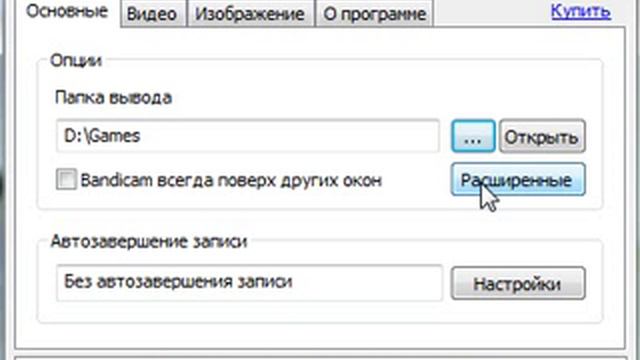
Task: Follow the Купить link
Action: 581,11
